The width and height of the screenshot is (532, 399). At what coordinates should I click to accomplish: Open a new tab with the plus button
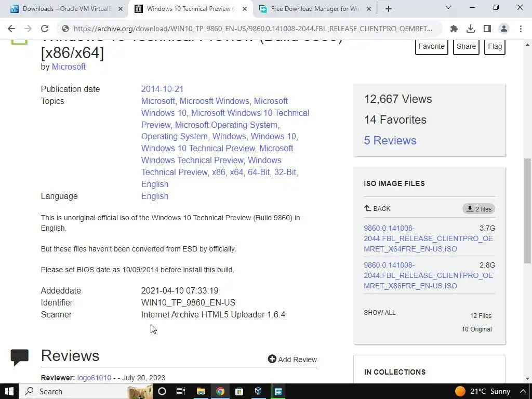click(x=389, y=9)
